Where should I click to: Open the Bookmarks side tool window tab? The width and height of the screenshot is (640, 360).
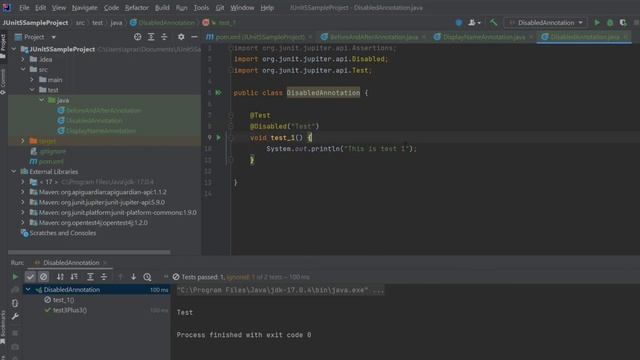coord(3,327)
